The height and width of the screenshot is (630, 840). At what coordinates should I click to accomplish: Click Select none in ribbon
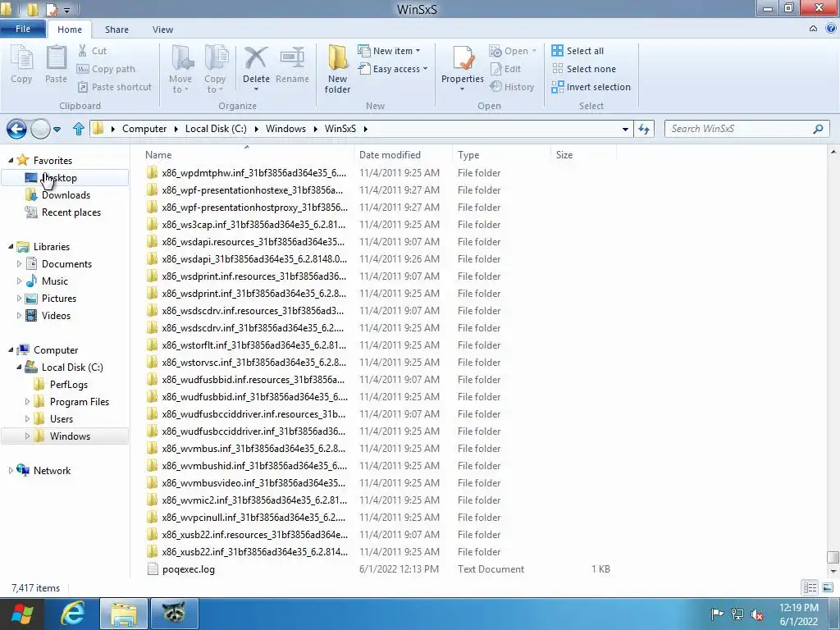[584, 69]
